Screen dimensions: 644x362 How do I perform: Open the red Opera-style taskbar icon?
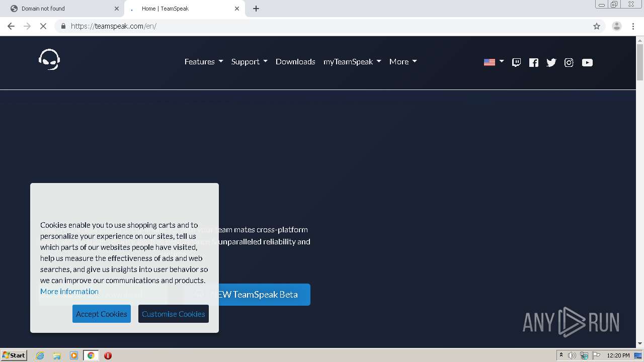pyautogui.click(x=108, y=355)
